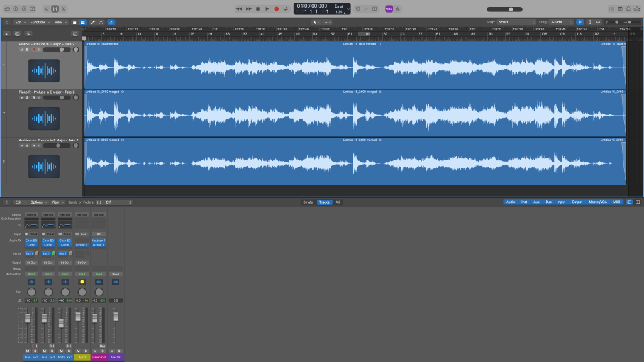Viewport: 644px width, 362px height.
Task: Toggle Cycle mode in the transport
Action: click(x=286, y=9)
